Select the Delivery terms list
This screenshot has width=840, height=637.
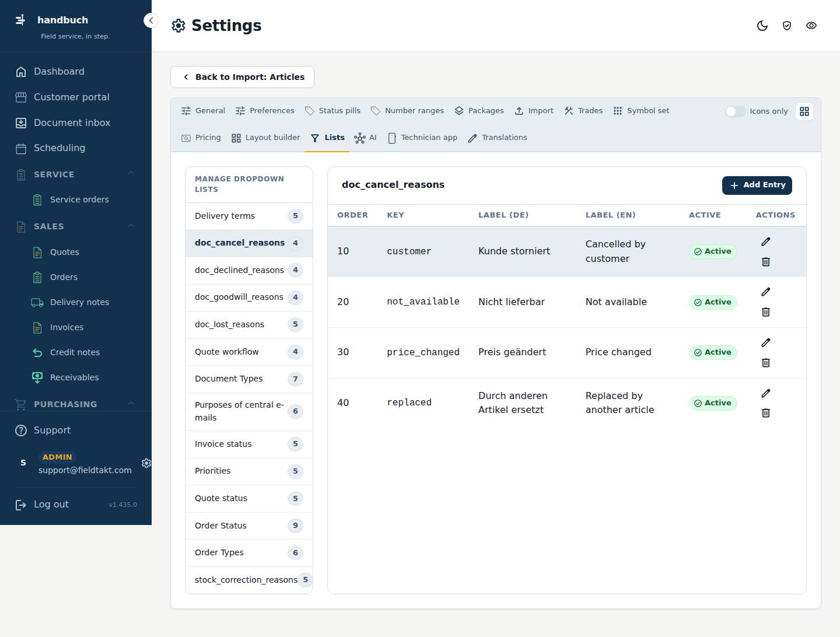(x=249, y=216)
